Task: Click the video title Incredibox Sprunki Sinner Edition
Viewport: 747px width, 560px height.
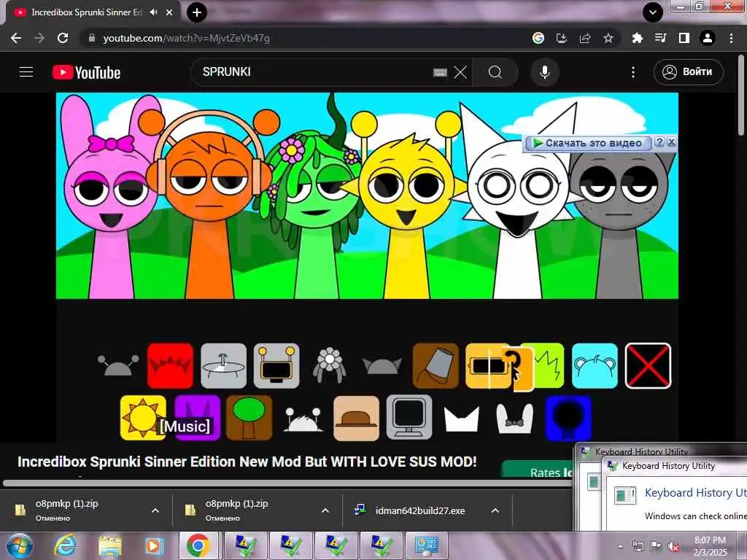Action: (247, 462)
